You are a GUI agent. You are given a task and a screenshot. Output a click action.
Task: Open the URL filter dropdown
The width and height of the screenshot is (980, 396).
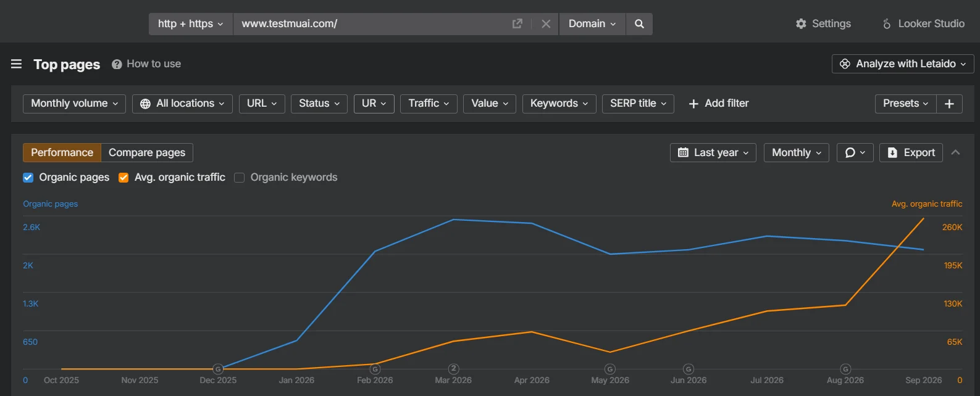tap(262, 104)
